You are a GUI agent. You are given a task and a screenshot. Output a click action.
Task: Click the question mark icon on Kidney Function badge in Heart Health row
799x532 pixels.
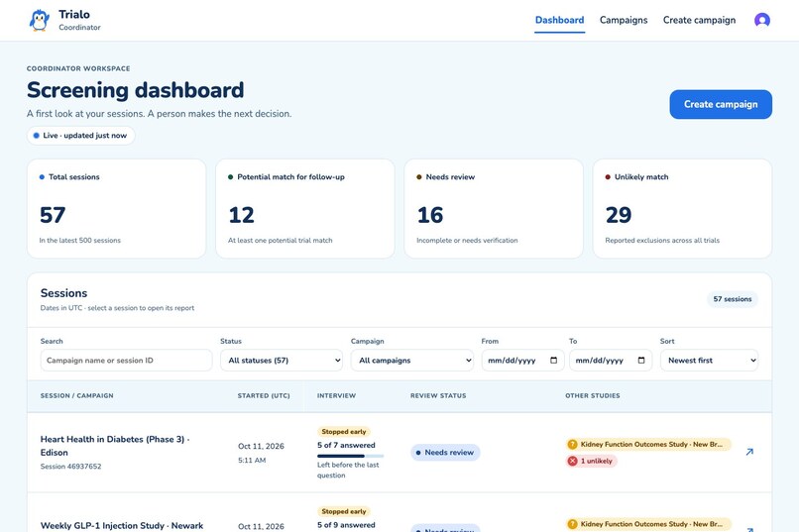[573, 444]
